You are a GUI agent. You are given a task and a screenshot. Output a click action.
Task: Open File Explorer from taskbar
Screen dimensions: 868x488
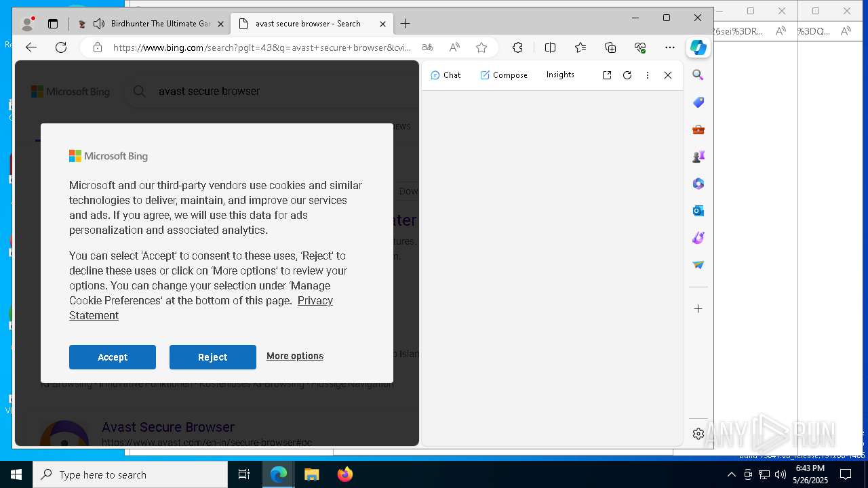[312, 474]
